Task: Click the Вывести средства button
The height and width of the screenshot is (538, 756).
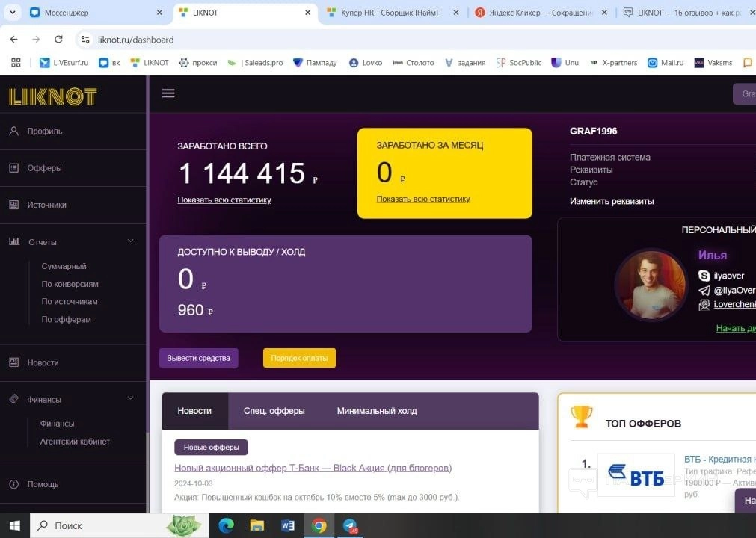Action: (x=199, y=358)
